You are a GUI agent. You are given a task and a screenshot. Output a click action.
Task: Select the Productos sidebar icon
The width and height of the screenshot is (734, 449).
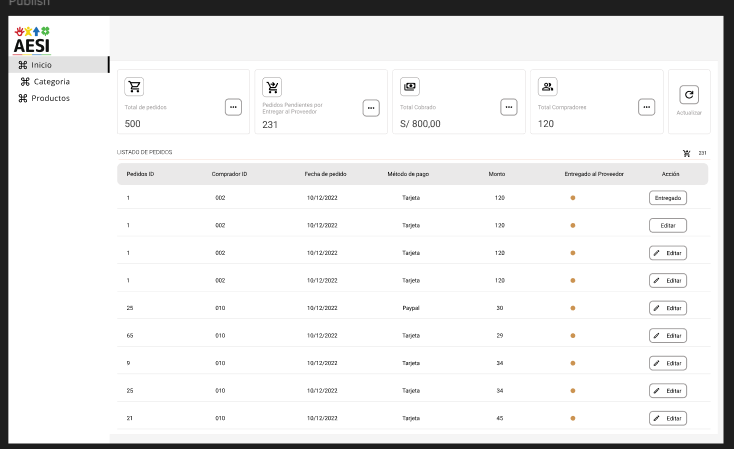[22, 98]
